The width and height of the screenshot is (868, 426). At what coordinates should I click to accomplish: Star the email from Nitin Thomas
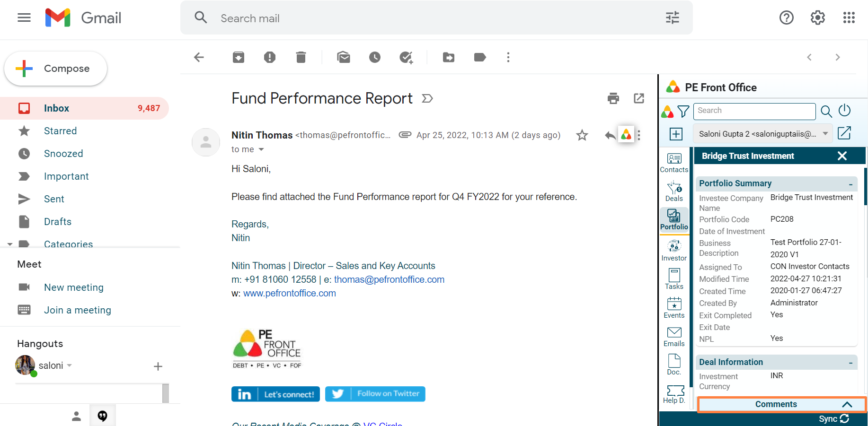pyautogui.click(x=582, y=135)
